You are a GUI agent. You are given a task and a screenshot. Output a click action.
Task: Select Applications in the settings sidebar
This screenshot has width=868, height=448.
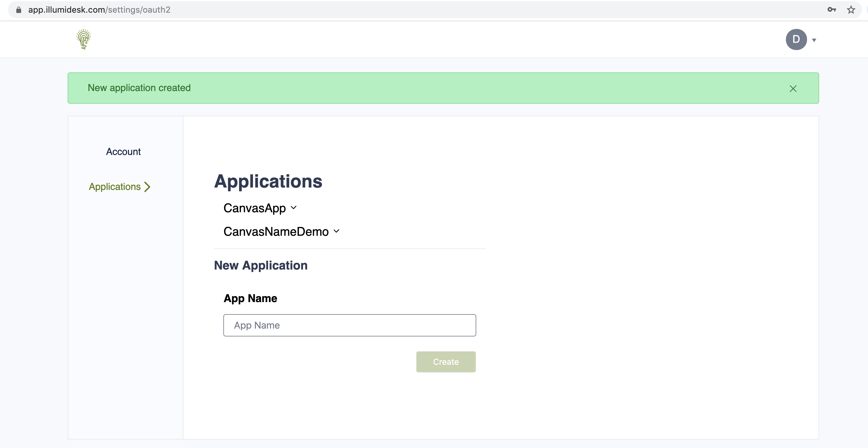tap(115, 187)
